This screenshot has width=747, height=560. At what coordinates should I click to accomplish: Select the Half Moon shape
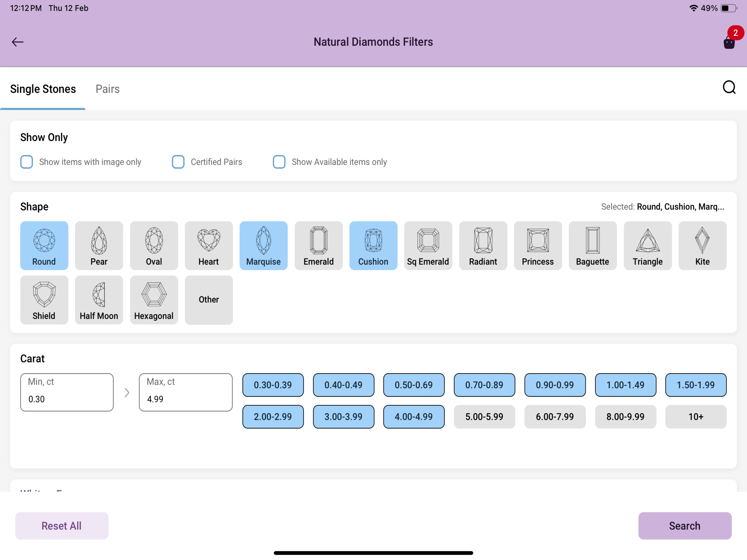pos(99,300)
